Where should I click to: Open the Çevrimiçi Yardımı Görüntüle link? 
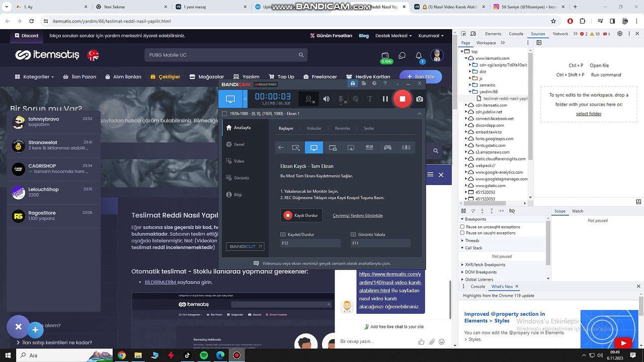(x=358, y=216)
